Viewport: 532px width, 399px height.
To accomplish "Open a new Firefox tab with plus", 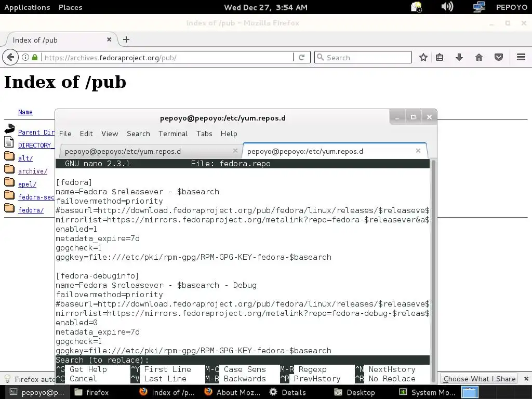I will tap(126, 39).
